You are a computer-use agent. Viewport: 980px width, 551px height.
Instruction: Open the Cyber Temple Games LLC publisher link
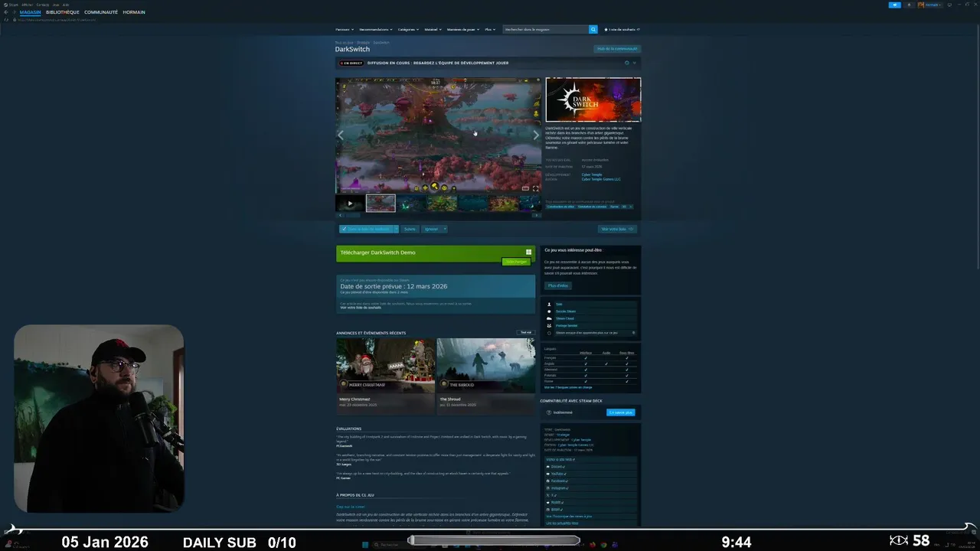[601, 179]
